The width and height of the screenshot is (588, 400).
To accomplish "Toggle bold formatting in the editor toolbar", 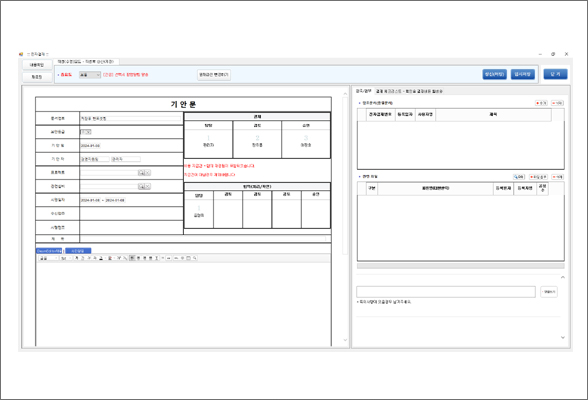I will pyautogui.click(x=76, y=258).
